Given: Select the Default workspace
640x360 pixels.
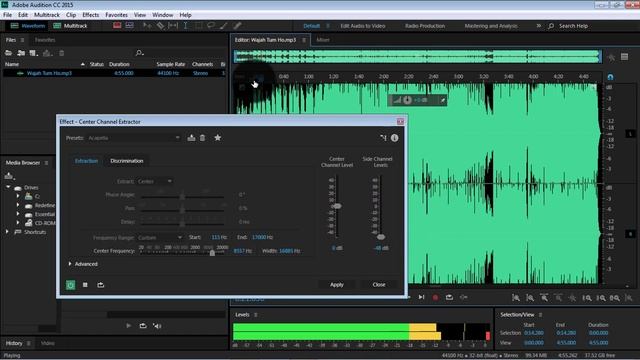Looking at the screenshot, I should 311,26.
